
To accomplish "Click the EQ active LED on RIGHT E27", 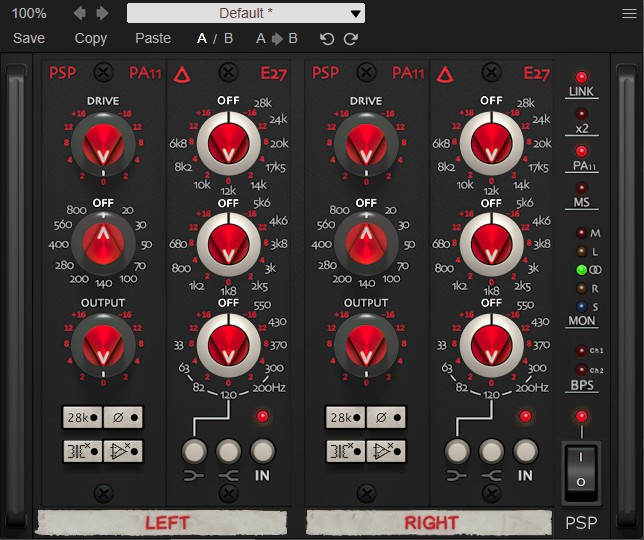I will click(525, 416).
